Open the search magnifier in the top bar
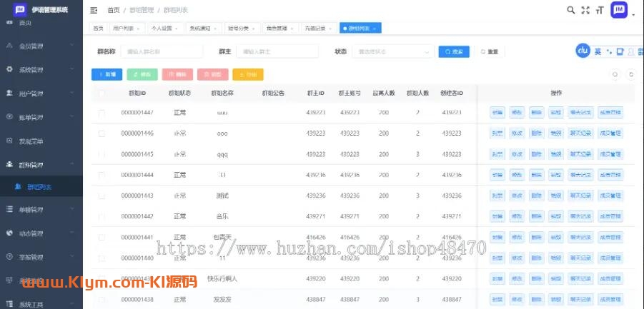Viewport: 644px width, 309px height. click(571, 10)
